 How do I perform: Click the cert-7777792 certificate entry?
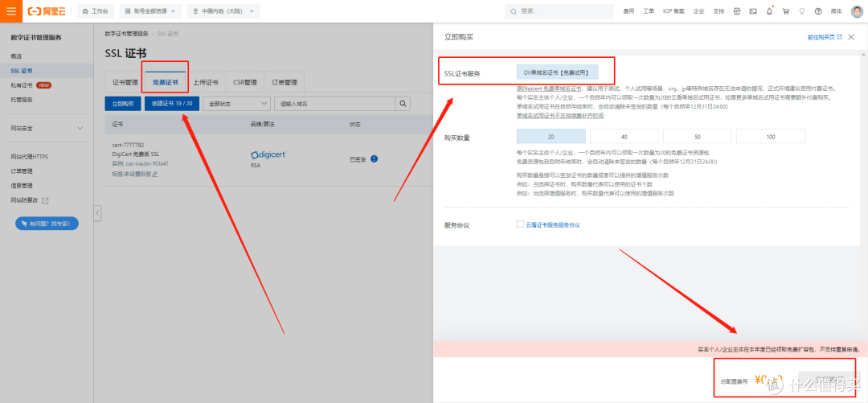(x=128, y=145)
